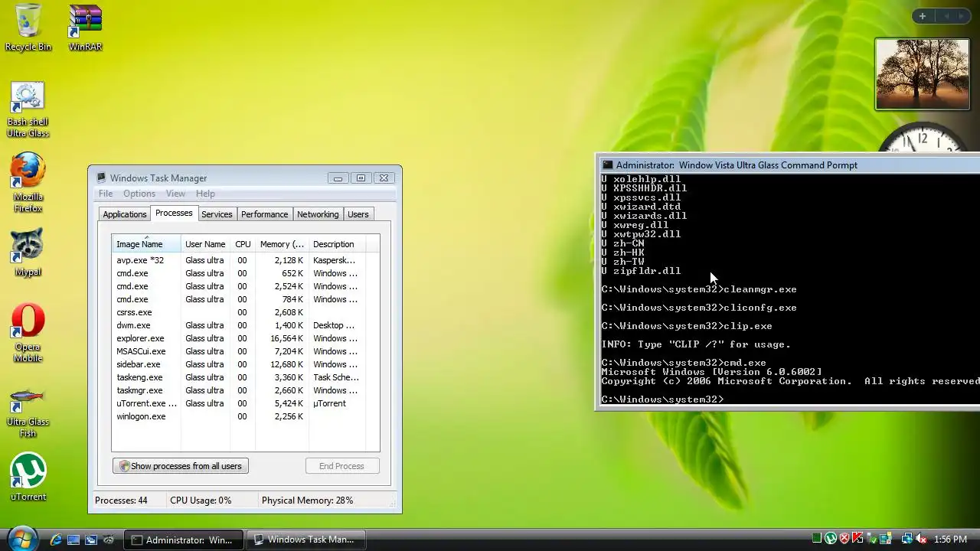980x551 pixels.
Task: Click the Command Prompt window title icon
Action: tap(607, 165)
